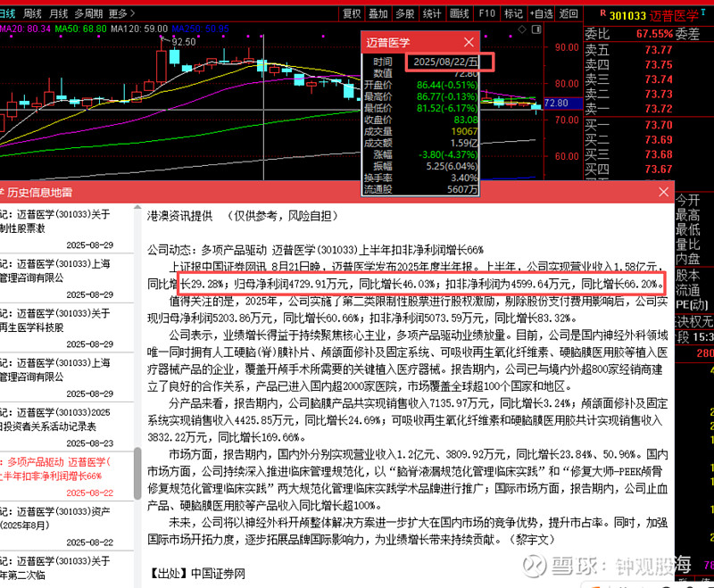Close the 迈普医学 data popup
Image resolution: width=714 pixels, height=588 pixels.
pos(469,42)
